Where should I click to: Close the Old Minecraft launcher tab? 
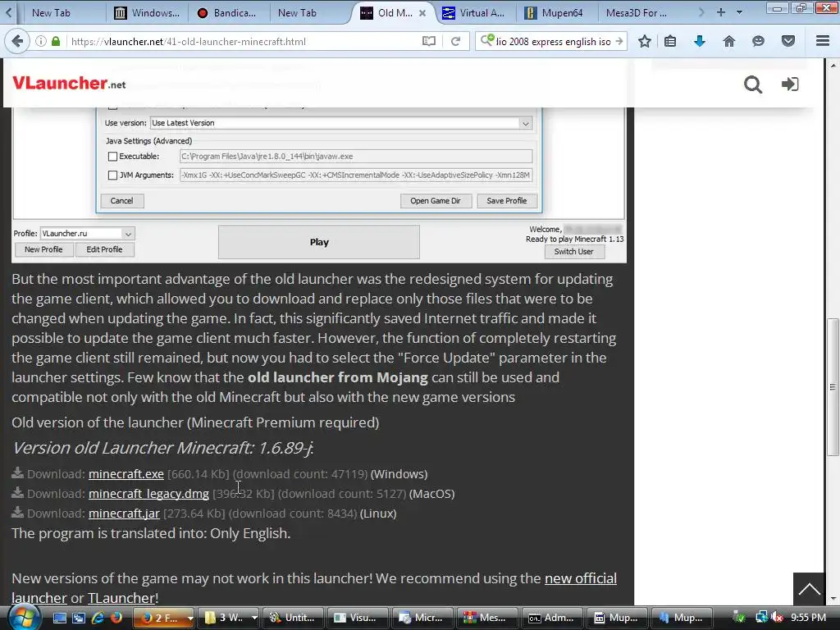[422, 13]
